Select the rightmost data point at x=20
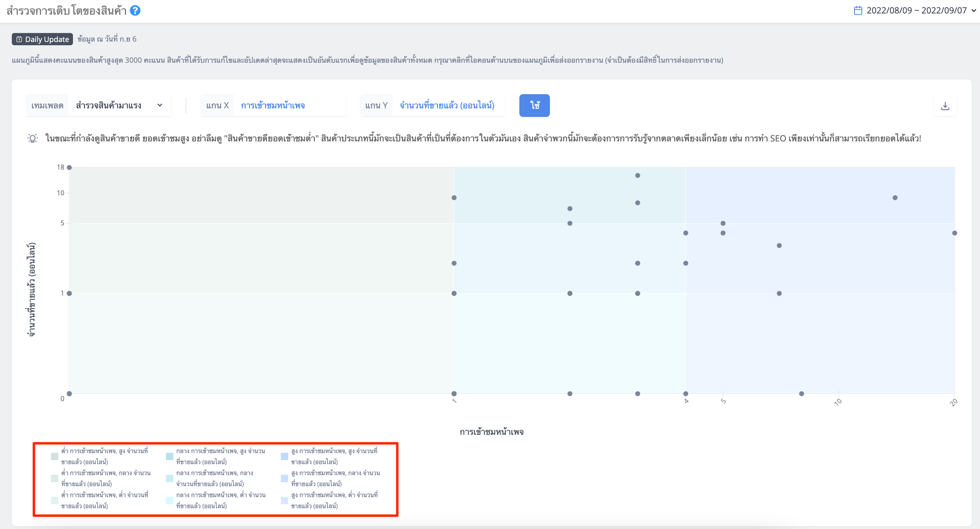Screen dimensions: 980x529 [955, 233]
